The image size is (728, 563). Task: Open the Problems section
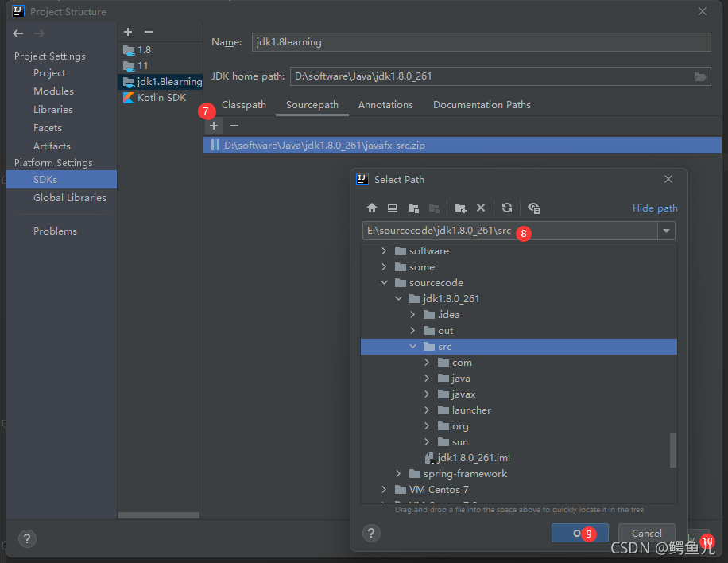[55, 231]
